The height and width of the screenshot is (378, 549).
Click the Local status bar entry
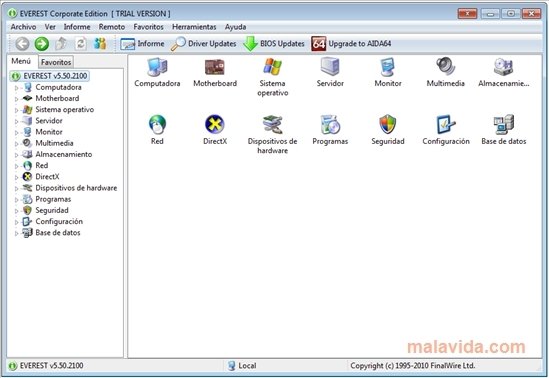[x=242, y=366]
